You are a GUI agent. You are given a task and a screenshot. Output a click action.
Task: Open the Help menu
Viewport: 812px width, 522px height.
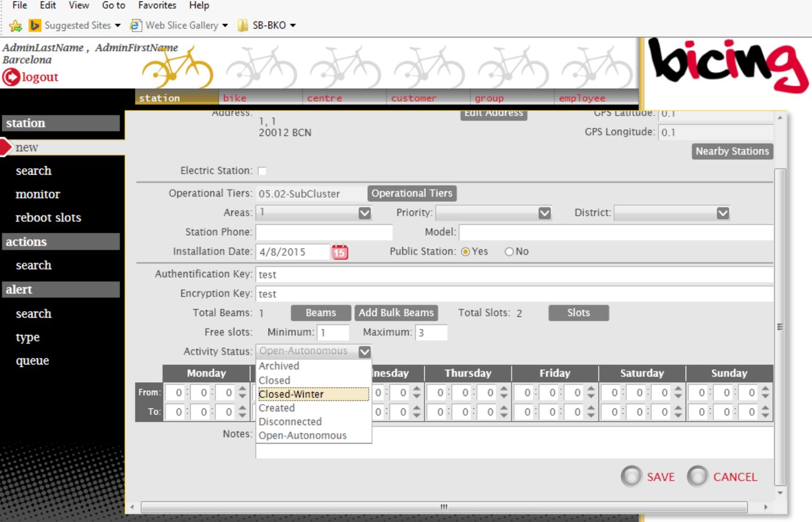[199, 6]
